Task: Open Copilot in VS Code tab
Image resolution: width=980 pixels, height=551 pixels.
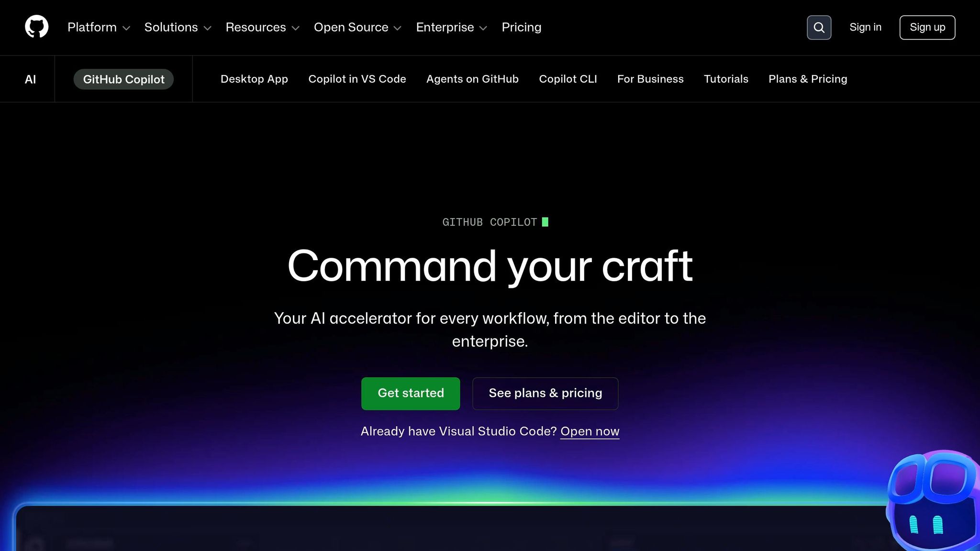Action: (x=357, y=79)
